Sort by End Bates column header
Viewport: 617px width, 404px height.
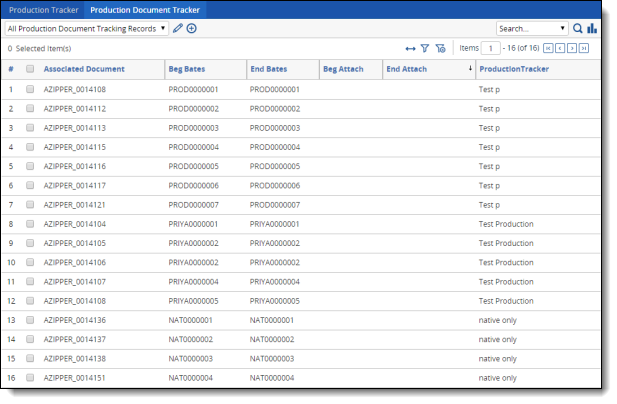(269, 69)
